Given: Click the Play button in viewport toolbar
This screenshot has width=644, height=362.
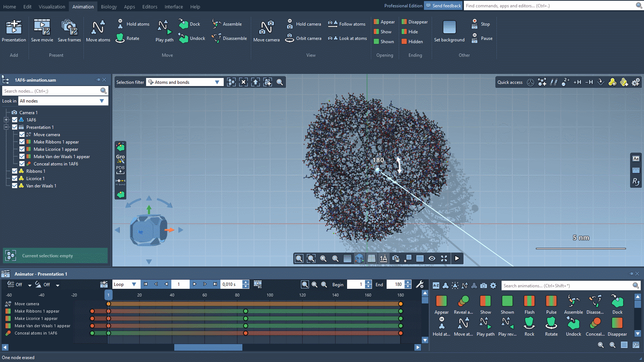Looking at the screenshot, I should pyautogui.click(x=457, y=258).
